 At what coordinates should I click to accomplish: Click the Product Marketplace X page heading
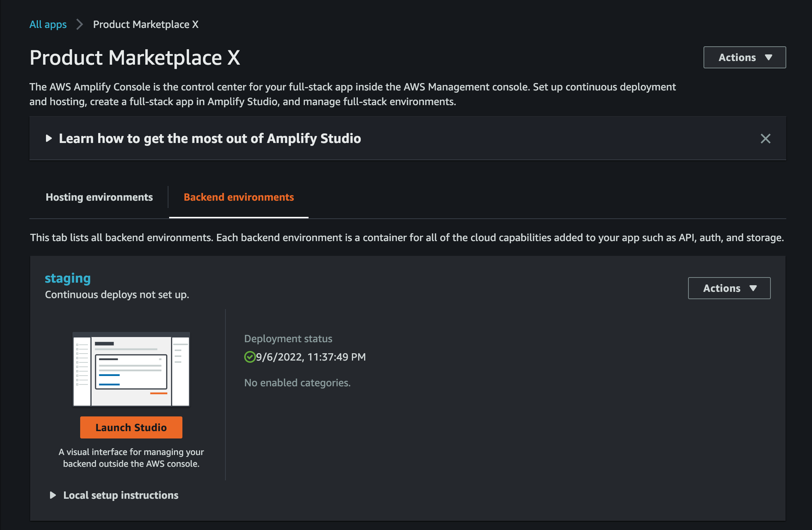point(135,58)
